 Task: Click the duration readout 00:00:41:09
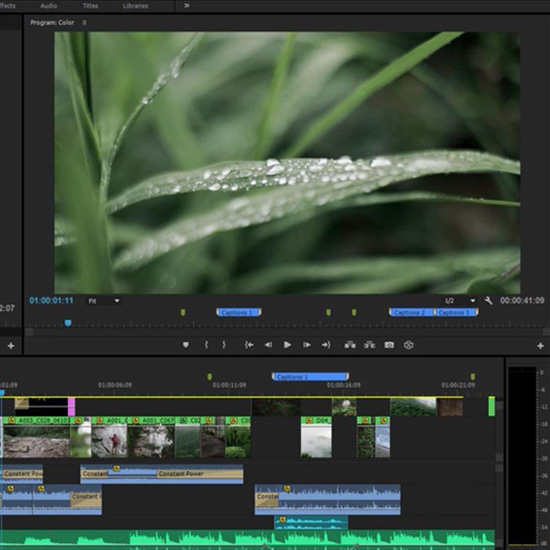(x=522, y=301)
